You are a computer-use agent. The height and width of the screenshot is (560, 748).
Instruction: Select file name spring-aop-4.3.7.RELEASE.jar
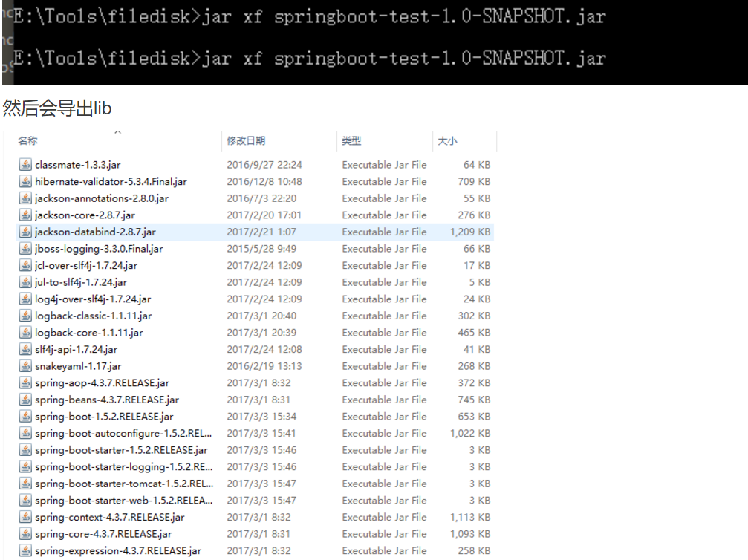click(x=102, y=383)
